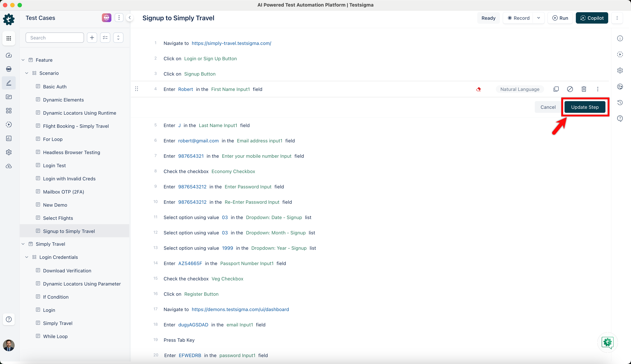
Task: Select robert@gmail.com value in step 6
Action: [198, 141]
